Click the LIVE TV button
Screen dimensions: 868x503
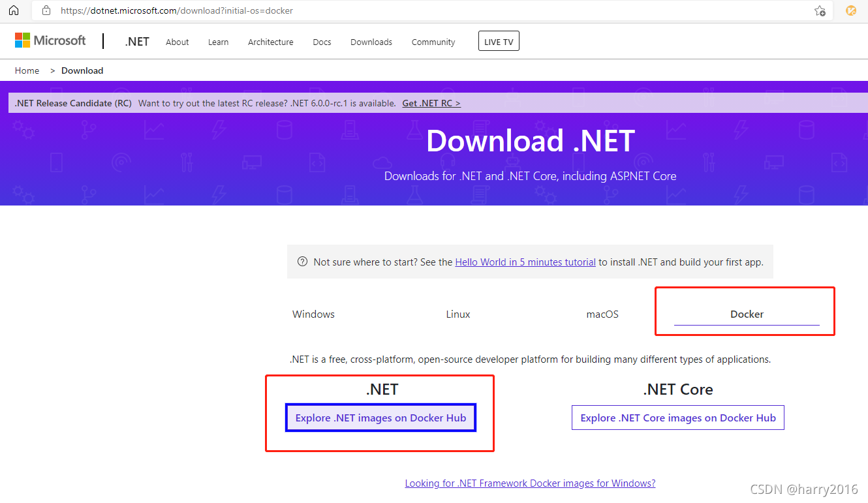point(499,41)
